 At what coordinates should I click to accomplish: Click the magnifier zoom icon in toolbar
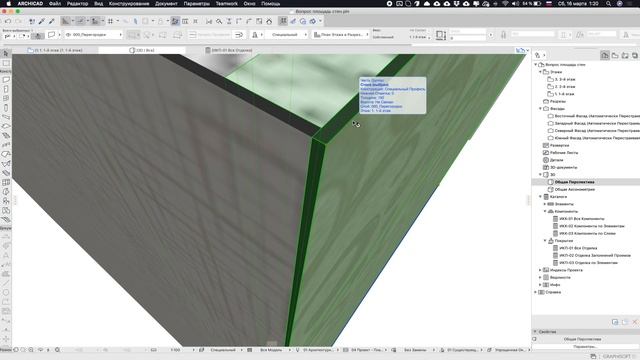219,21
